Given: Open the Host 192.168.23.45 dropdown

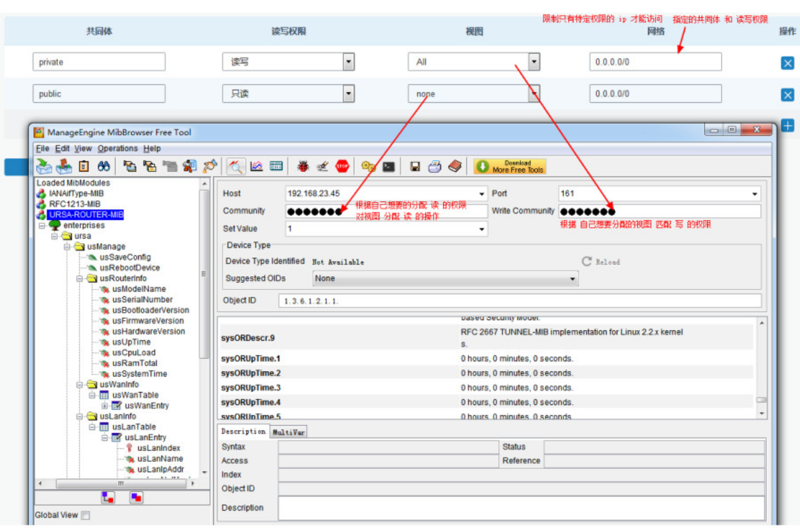Looking at the screenshot, I should [x=482, y=194].
